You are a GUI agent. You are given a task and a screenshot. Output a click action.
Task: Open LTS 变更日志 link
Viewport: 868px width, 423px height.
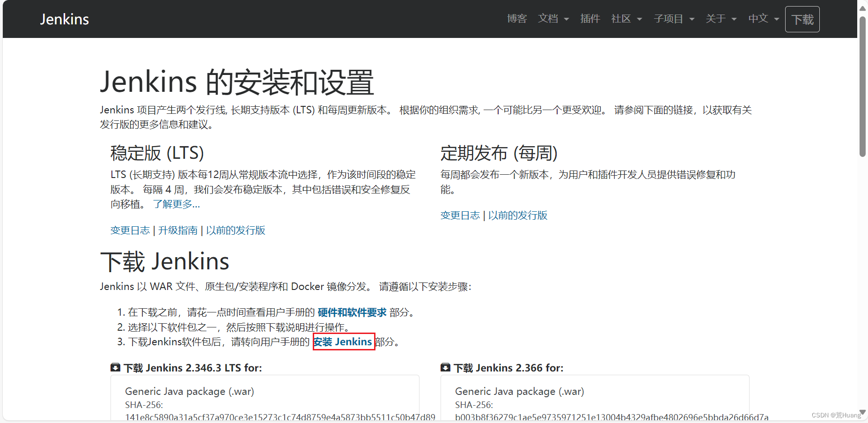[x=130, y=230]
